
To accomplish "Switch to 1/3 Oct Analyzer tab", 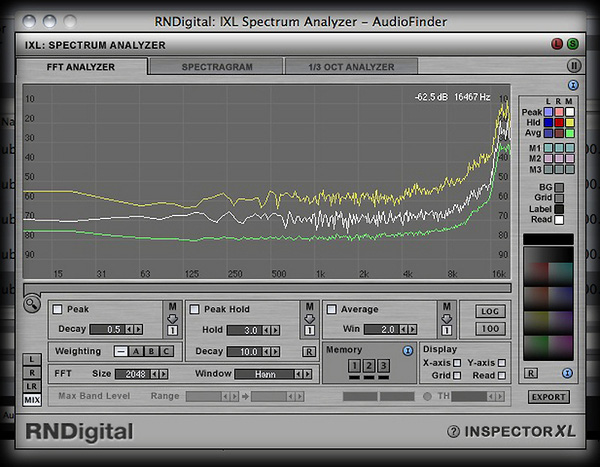I will click(351, 67).
